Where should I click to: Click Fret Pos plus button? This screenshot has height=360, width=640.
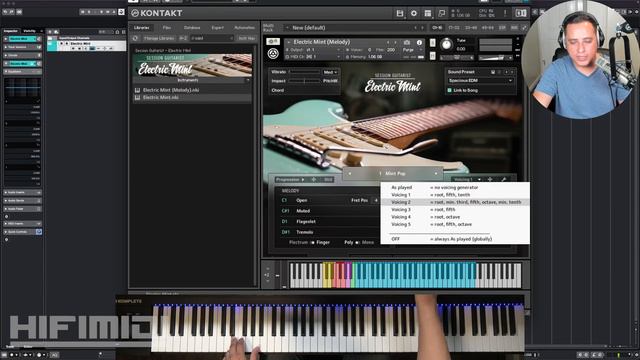[x=376, y=200]
